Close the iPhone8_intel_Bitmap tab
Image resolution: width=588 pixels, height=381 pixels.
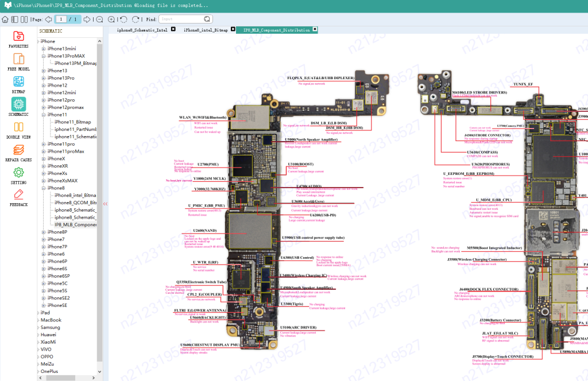233,29
